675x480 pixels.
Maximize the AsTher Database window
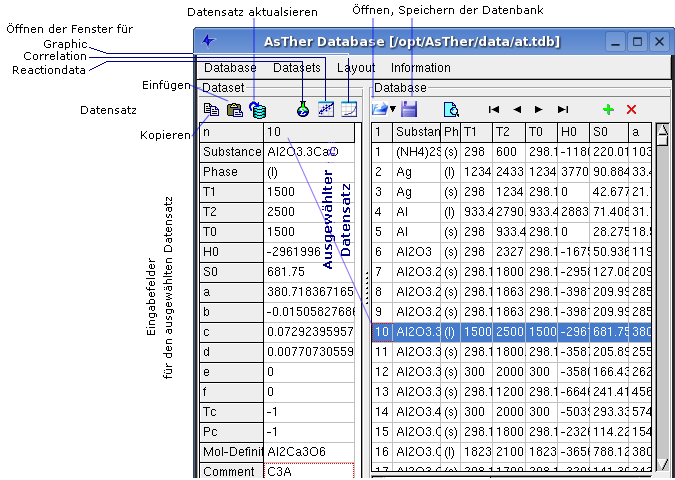pos(638,42)
